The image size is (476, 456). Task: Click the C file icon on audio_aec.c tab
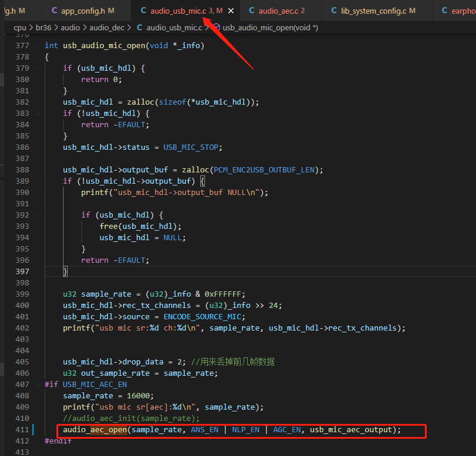pyautogui.click(x=251, y=11)
